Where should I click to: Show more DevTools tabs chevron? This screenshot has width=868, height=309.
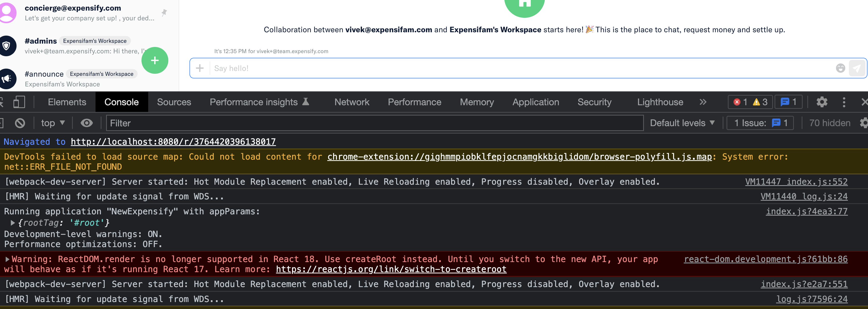(703, 102)
